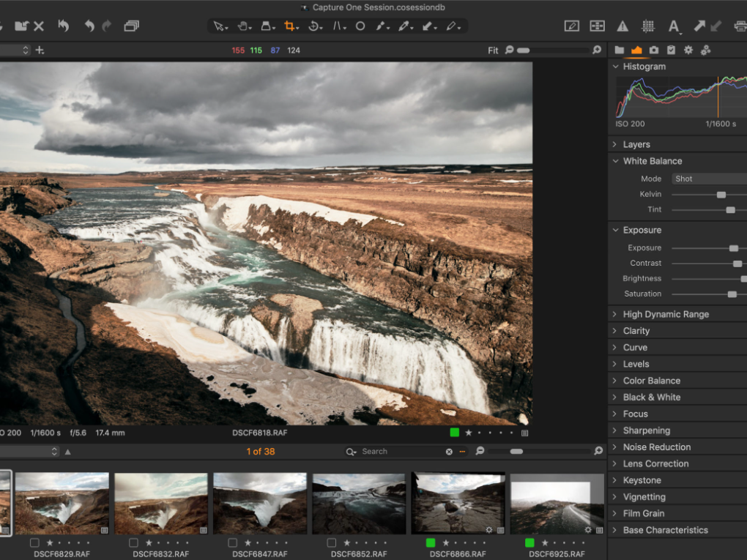The height and width of the screenshot is (560, 747).
Task: Toggle the color tag box under DSCF6852.RAF
Action: click(x=331, y=543)
